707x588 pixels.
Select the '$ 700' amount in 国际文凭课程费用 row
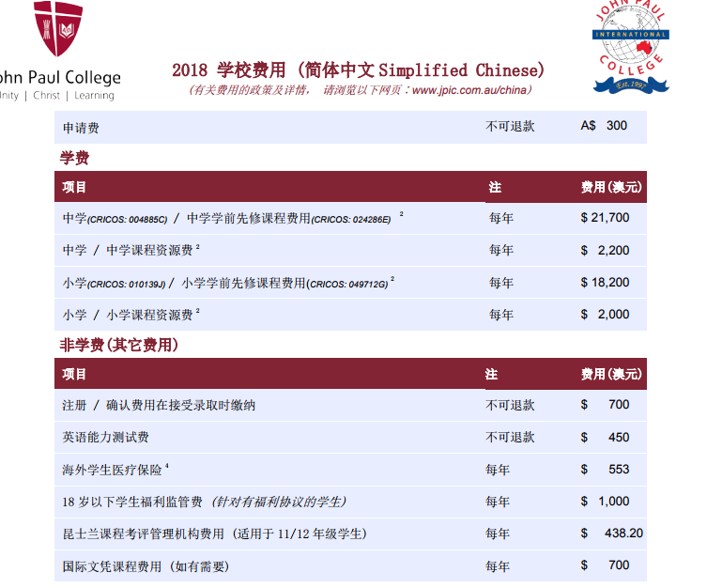[605, 565]
